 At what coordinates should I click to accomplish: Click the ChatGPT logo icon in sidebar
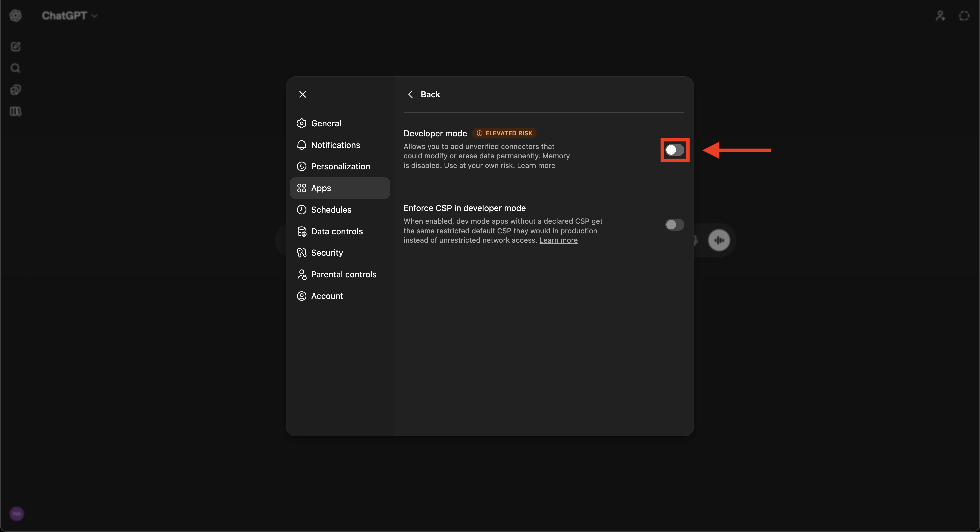tap(16, 16)
